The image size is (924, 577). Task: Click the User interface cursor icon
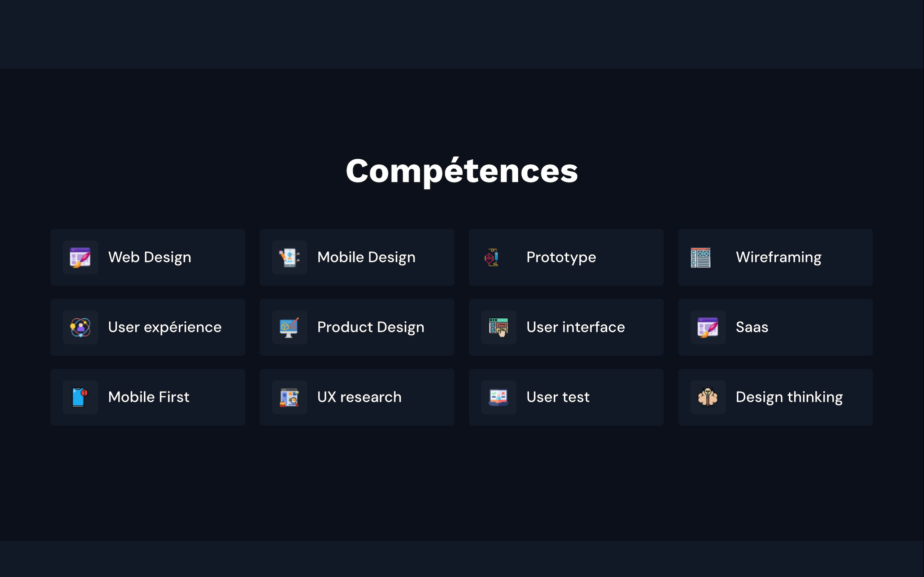coord(499,327)
